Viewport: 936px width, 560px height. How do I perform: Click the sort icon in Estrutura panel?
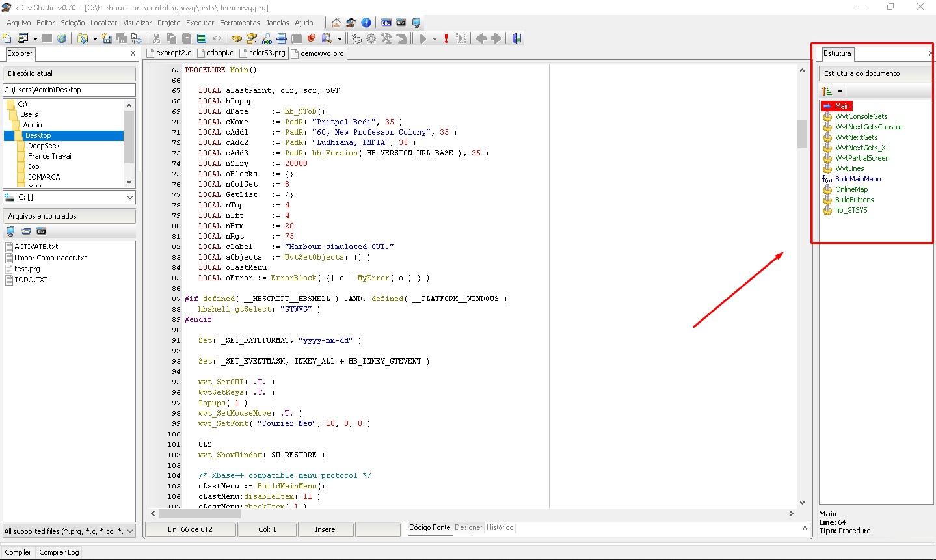click(x=827, y=91)
